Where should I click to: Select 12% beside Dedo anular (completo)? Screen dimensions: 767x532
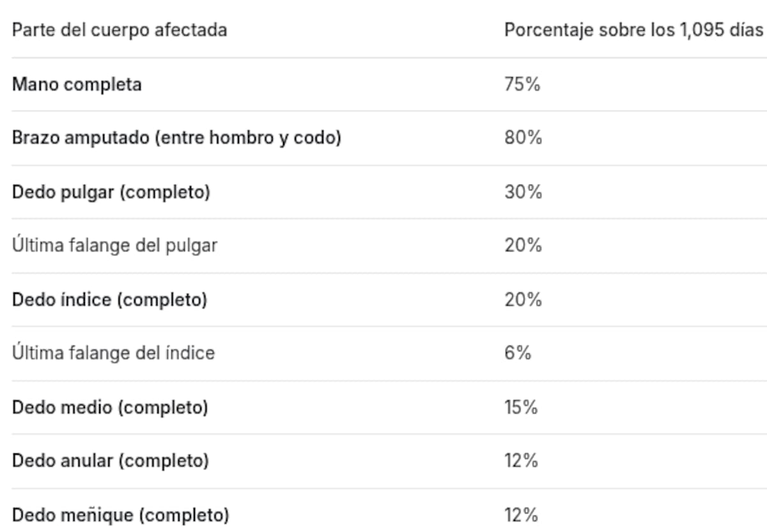pyautogui.click(x=521, y=460)
